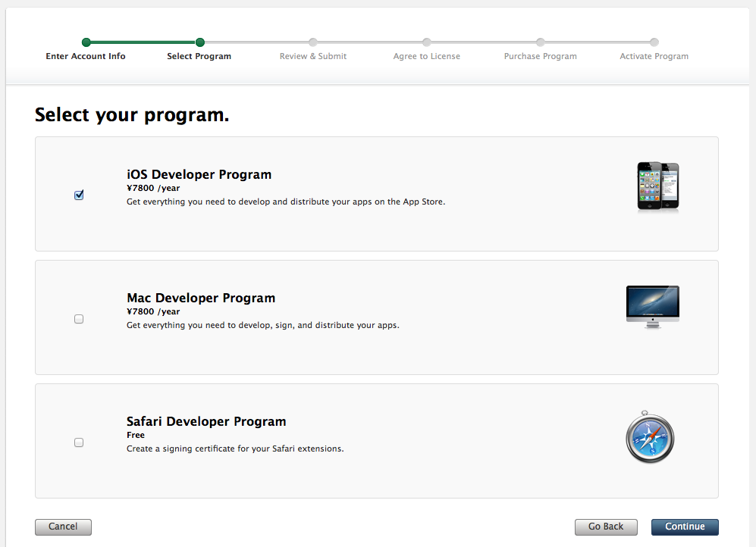Click the Mac program ¥7800 /year price
Viewport: 756px width, 547px height.
153,311
